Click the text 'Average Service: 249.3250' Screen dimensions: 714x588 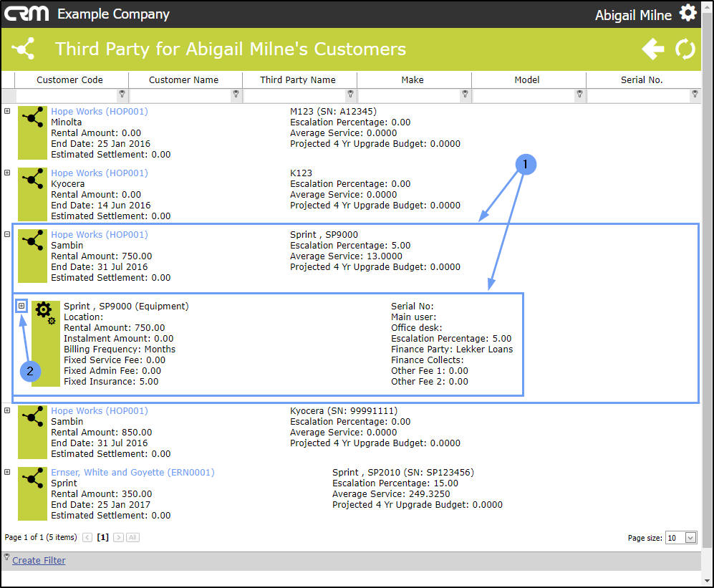(391, 493)
